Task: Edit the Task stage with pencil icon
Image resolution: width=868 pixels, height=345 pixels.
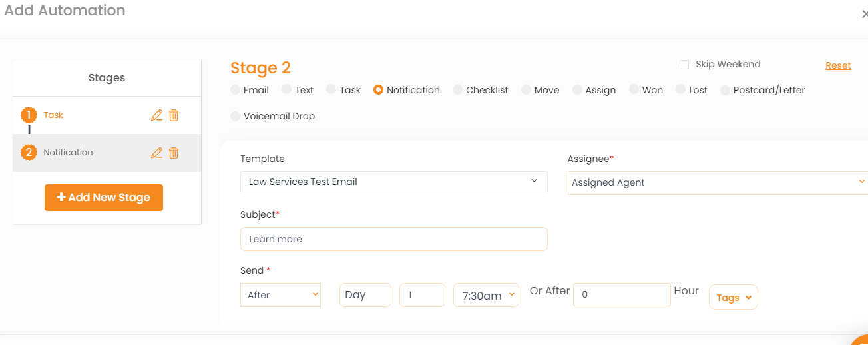Action: coord(156,115)
